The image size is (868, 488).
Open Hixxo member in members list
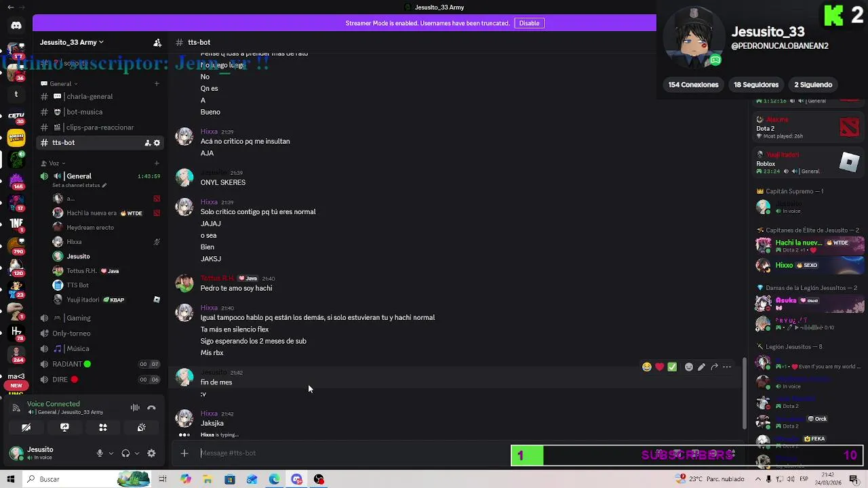(x=810, y=265)
